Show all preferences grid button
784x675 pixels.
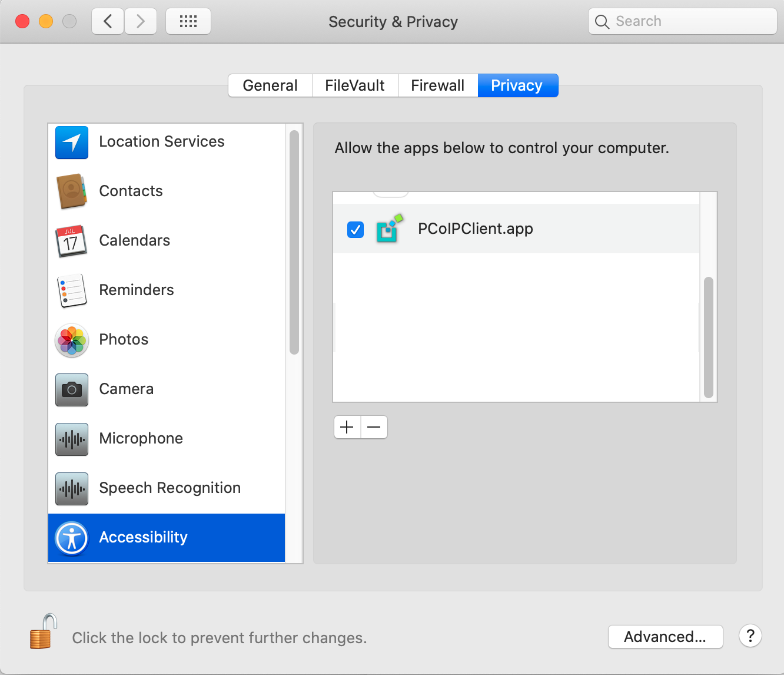click(x=188, y=22)
